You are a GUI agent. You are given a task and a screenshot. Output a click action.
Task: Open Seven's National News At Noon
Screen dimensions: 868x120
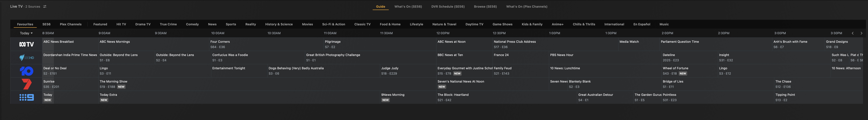click(492, 84)
